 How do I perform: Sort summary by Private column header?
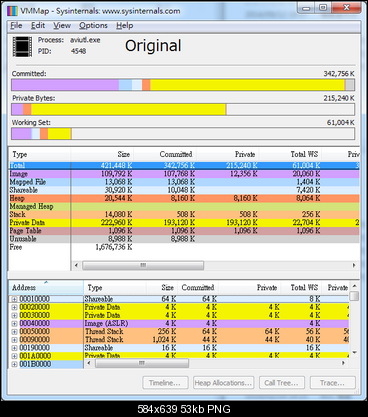pyautogui.click(x=227, y=154)
